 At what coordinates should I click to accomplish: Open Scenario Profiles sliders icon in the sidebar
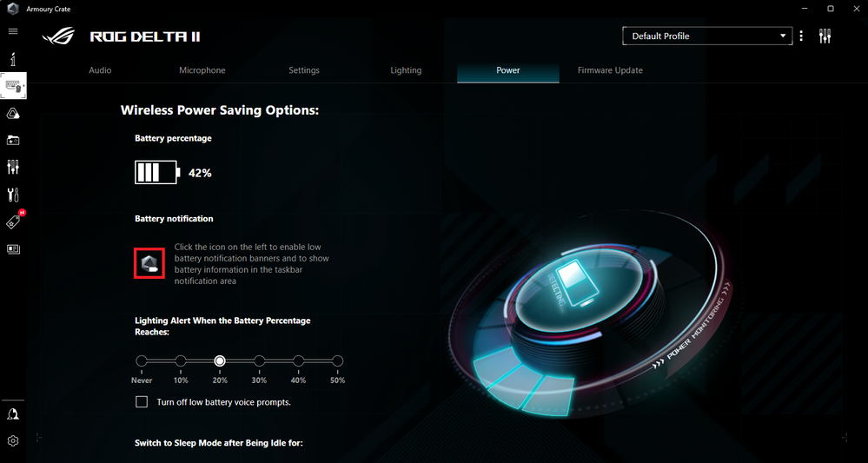click(13, 167)
